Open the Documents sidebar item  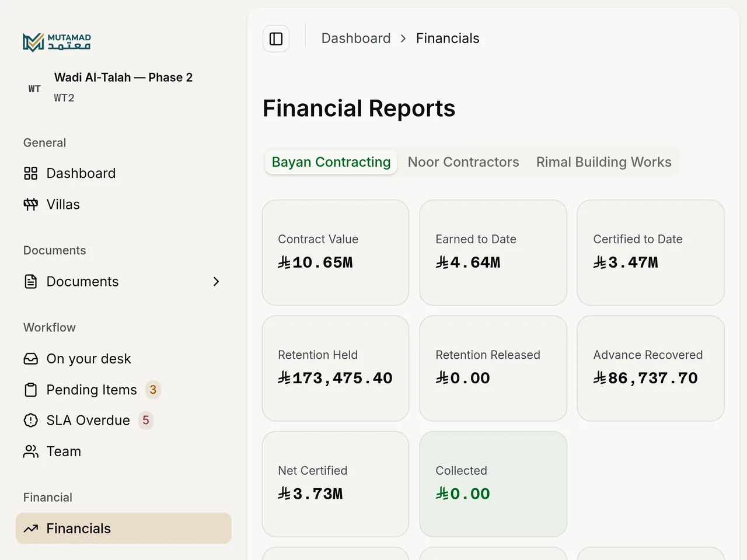(x=124, y=282)
